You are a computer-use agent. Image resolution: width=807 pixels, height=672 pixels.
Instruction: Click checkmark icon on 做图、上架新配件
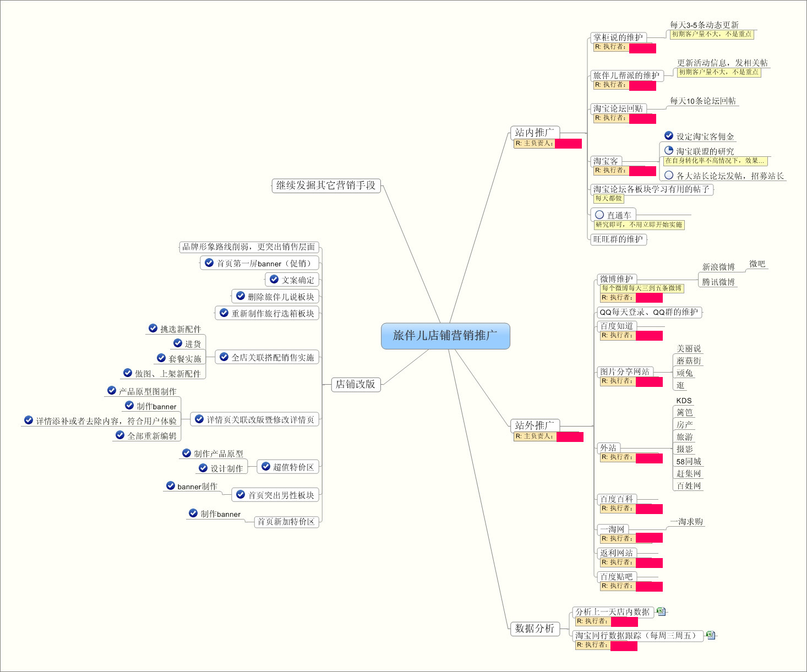pos(128,373)
